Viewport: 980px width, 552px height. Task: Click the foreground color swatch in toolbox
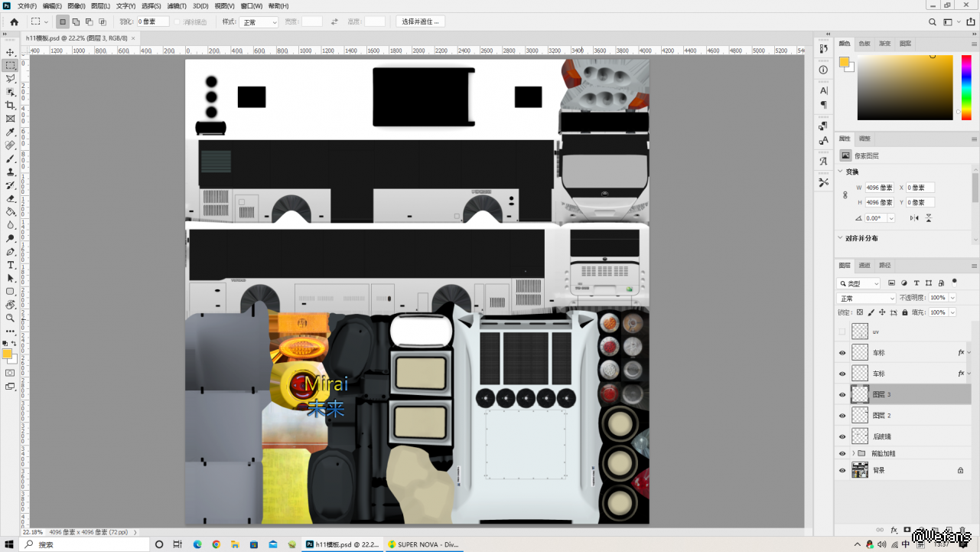[x=7, y=354]
